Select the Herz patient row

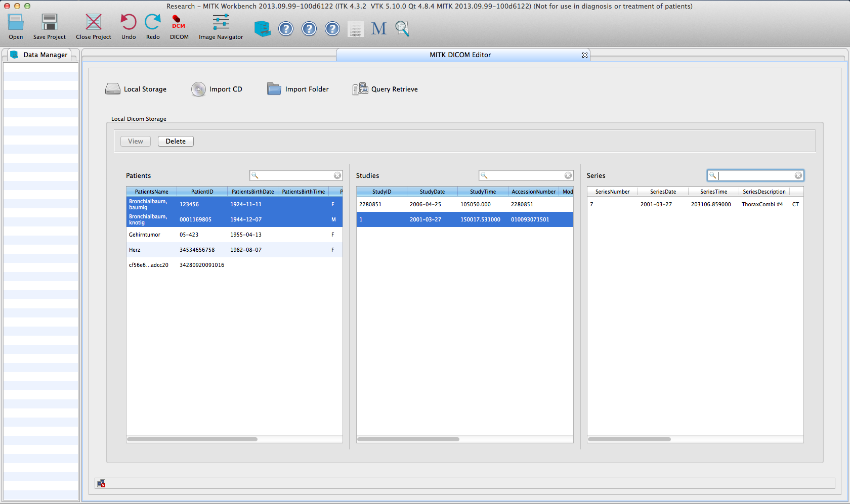click(234, 250)
